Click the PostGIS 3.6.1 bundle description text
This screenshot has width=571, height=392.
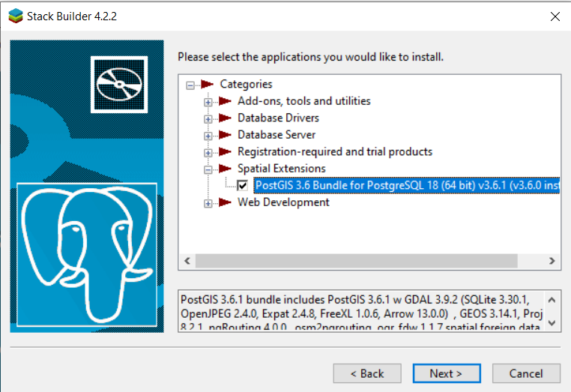point(361,311)
